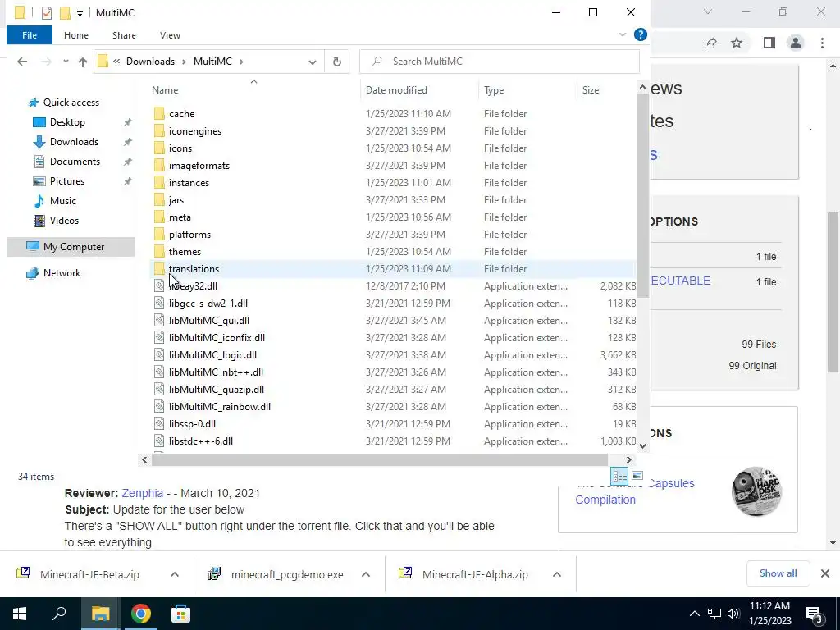Open the File menu tab
Image resolution: width=840 pixels, height=630 pixels.
pos(30,35)
